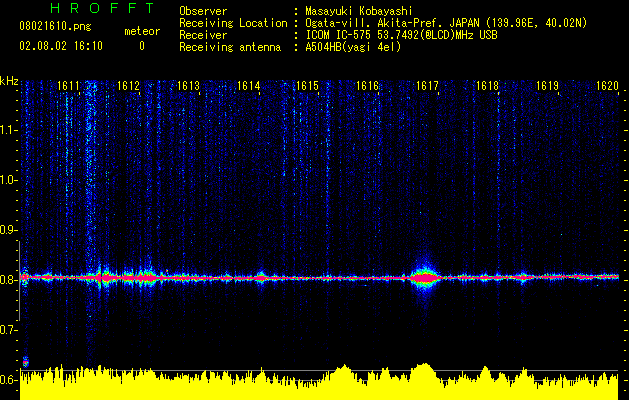Click time marker 1616
Image resolution: width=629 pixels, height=400 pixels.
pos(367,85)
